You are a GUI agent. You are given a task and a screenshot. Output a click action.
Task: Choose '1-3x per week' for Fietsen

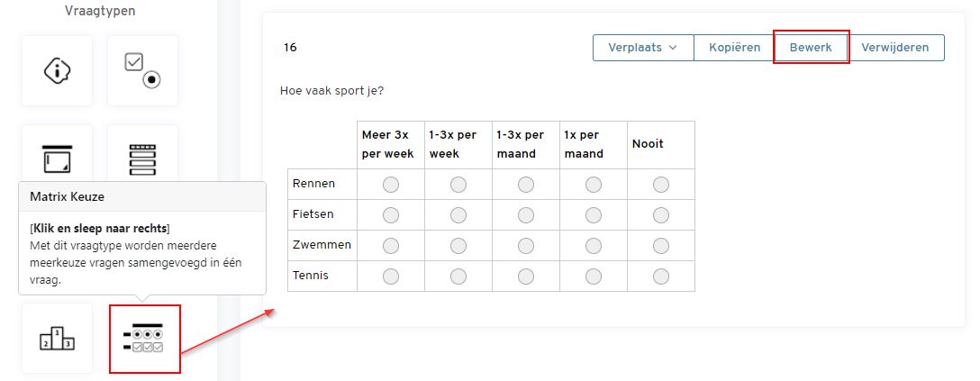coord(458,215)
